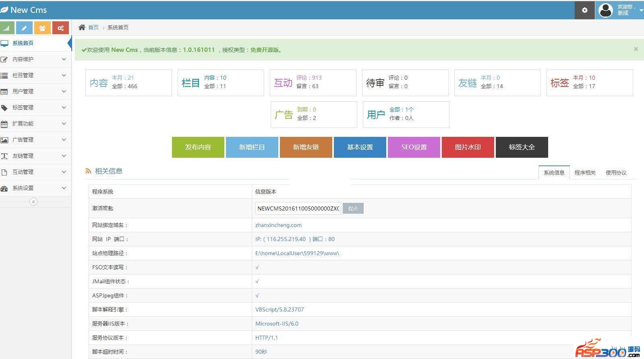Click the list icon beside 栏目管理
This screenshot has width=644, height=359.
(4, 75)
